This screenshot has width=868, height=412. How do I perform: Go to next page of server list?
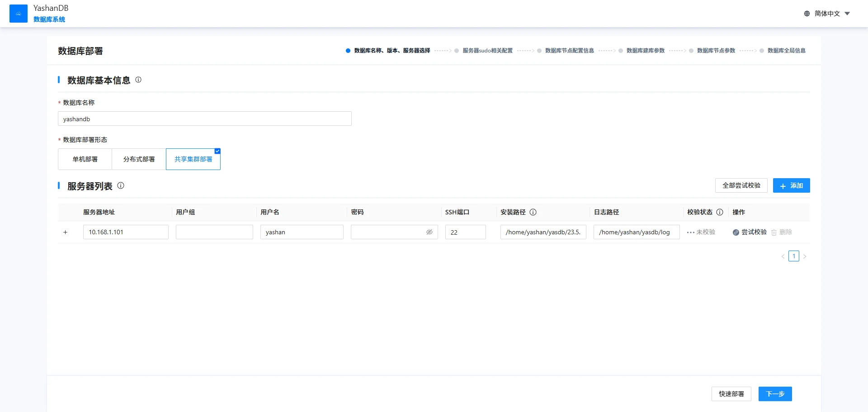click(x=805, y=256)
